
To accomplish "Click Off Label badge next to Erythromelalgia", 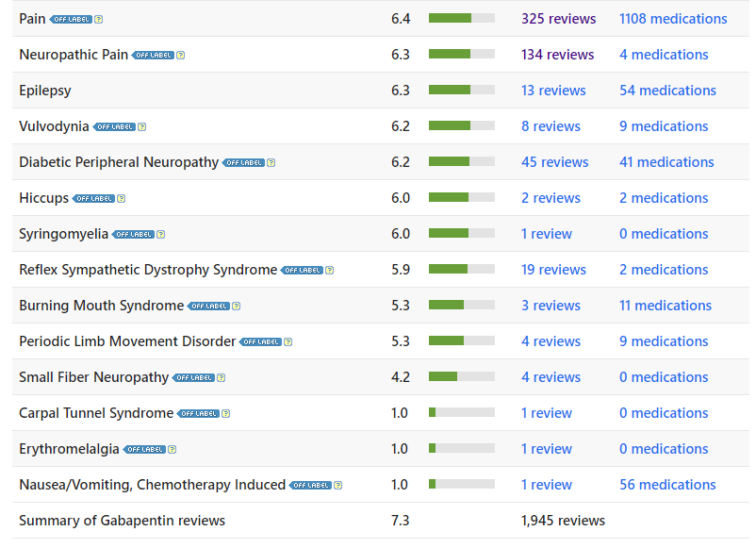I will [145, 449].
